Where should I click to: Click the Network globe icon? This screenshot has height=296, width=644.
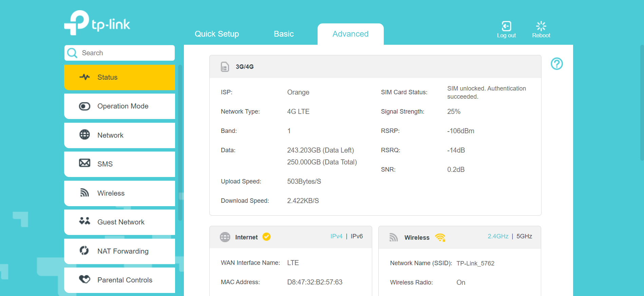tap(84, 135)
